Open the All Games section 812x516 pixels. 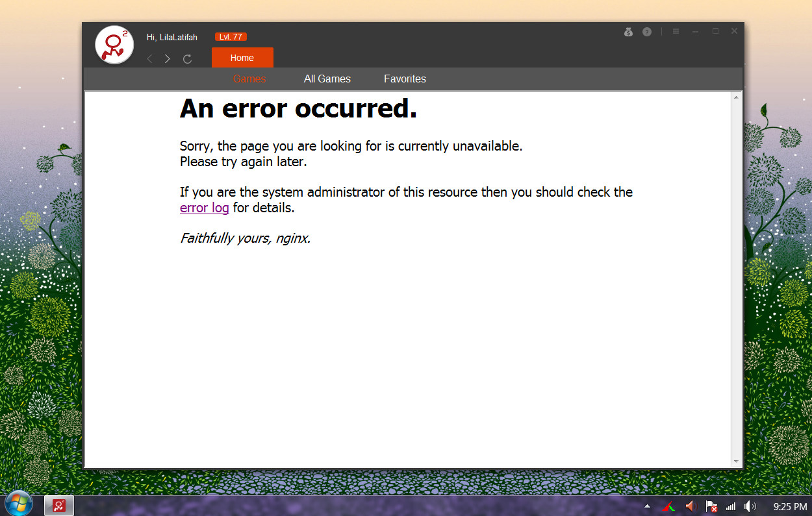[x=327, y=79]
